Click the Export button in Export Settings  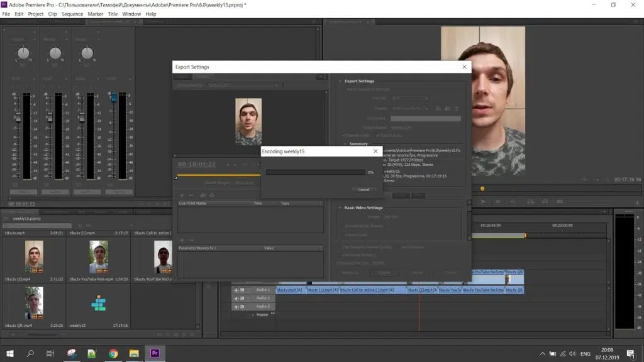pos(418,273)
